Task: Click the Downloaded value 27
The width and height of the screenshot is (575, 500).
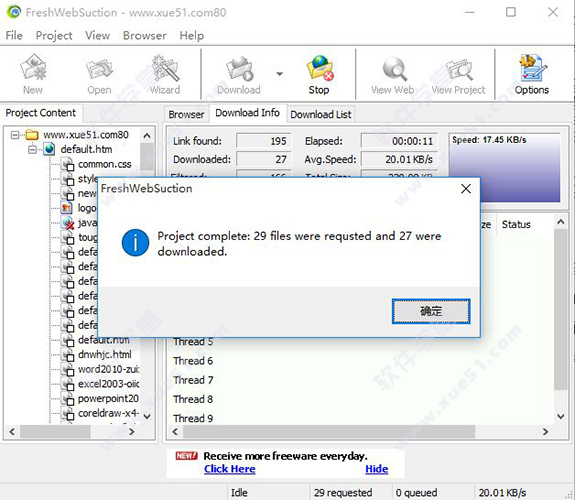Action: 263,159
